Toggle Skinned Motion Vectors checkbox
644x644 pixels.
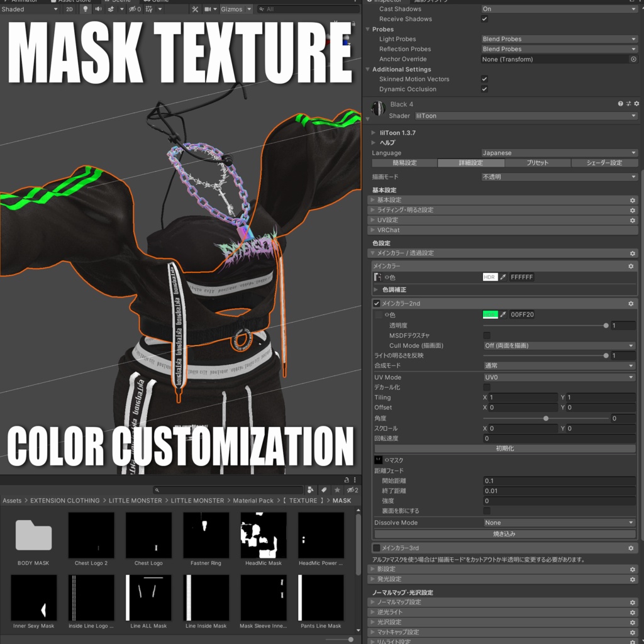coord(485,79)
